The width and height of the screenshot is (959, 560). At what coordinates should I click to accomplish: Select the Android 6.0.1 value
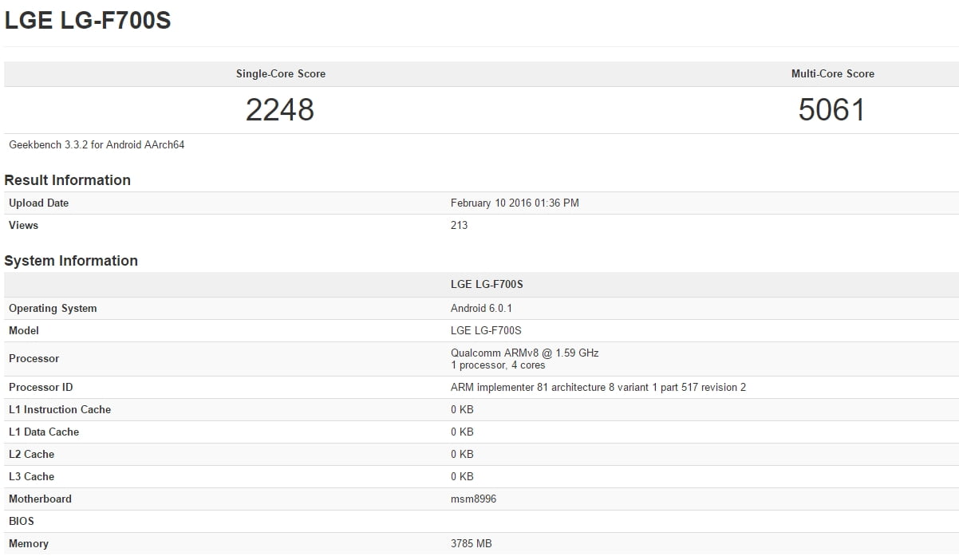479,308
